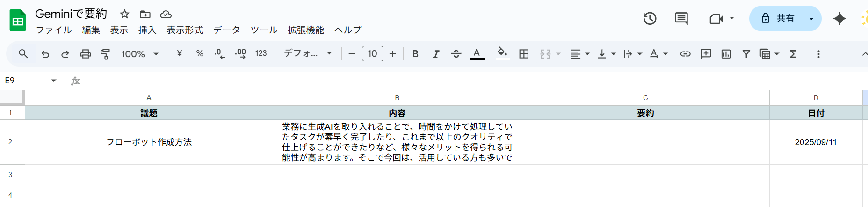Print the spreadsheet

tap(85, 54)
